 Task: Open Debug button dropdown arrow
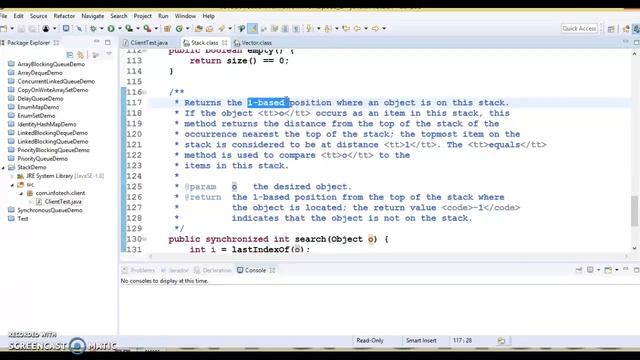point(102,29)
